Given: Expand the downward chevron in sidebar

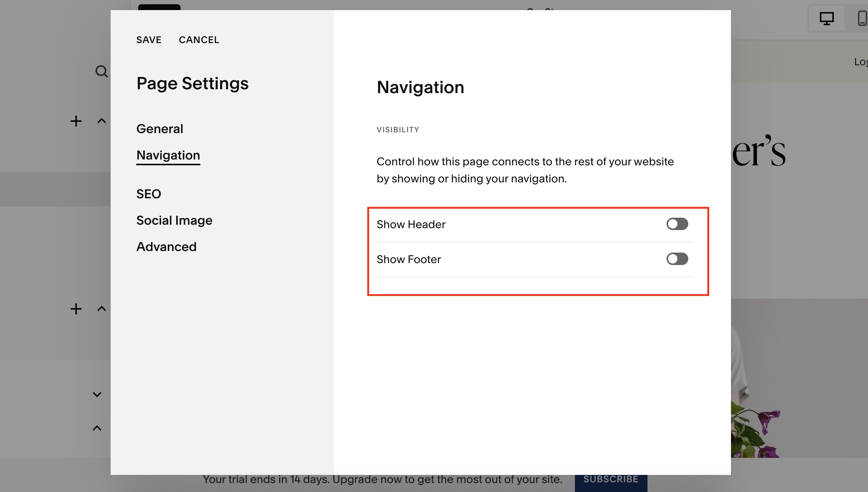Looking at the screenshot, I should (x=97, y=394).
